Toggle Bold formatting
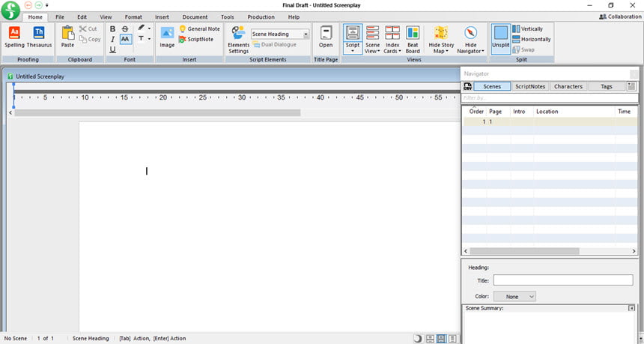 [112, 28]
